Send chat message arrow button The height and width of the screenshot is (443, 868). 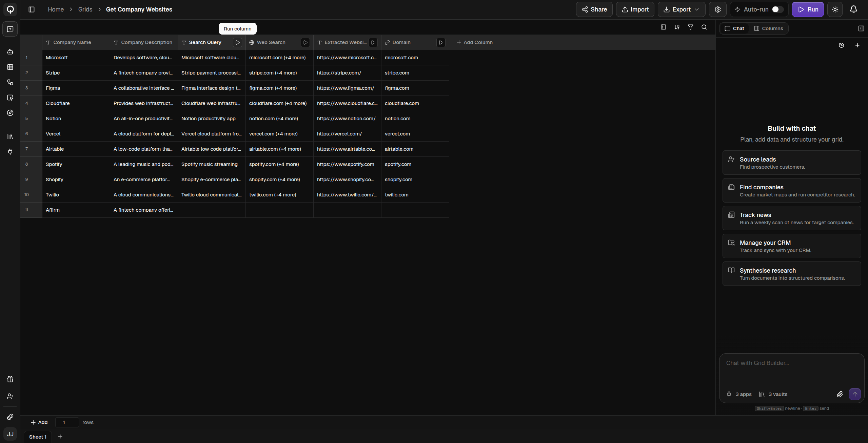[855, 394]
